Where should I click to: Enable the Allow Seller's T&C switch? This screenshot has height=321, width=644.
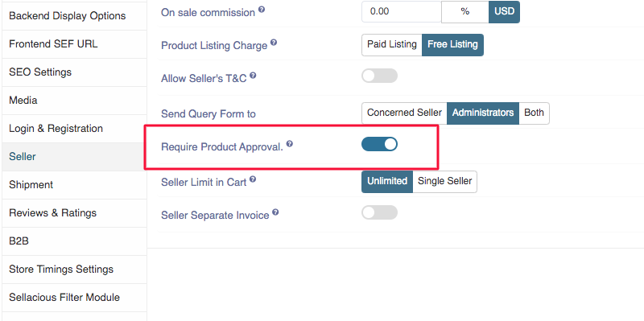pos(379,76)
